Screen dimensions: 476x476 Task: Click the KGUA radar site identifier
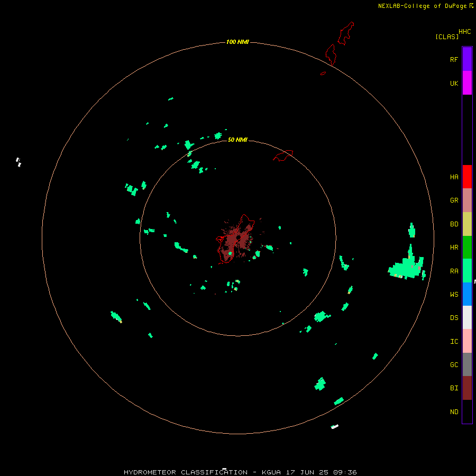click(x=271, y=472)
